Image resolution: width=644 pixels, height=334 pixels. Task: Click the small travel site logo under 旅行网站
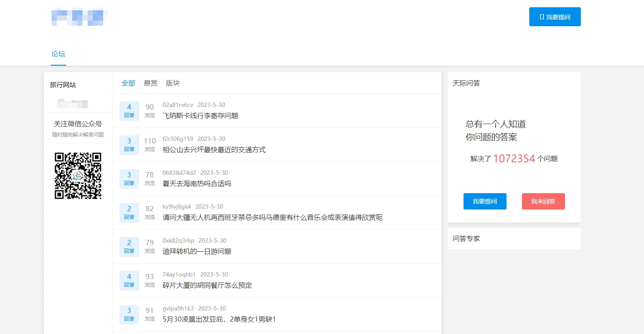(x=73, y=103)
